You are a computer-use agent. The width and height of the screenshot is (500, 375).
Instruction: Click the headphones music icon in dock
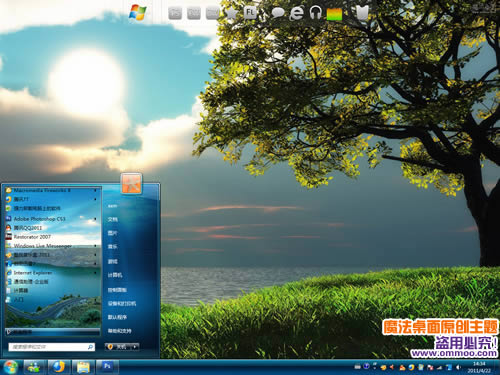[315, 13]
